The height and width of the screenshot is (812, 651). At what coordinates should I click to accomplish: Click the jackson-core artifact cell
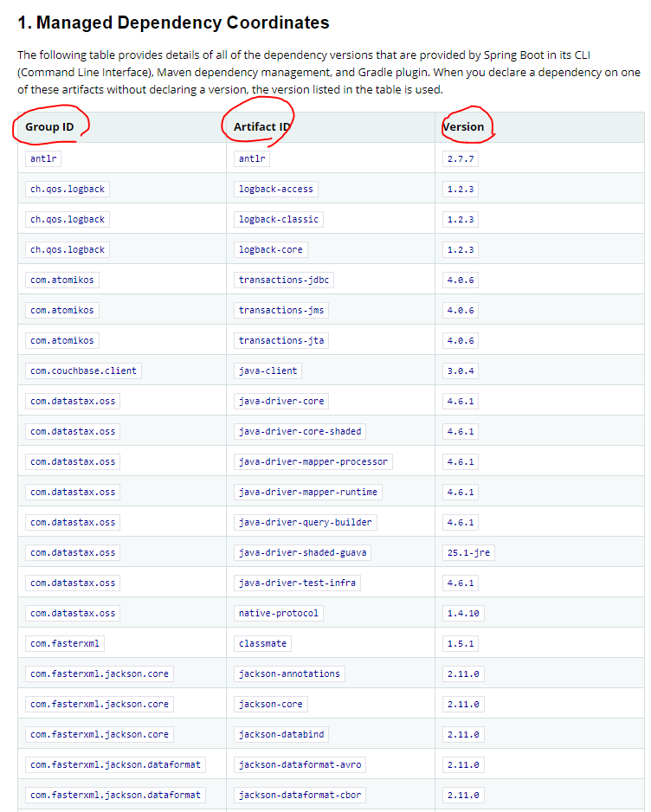tap(271, 704)
